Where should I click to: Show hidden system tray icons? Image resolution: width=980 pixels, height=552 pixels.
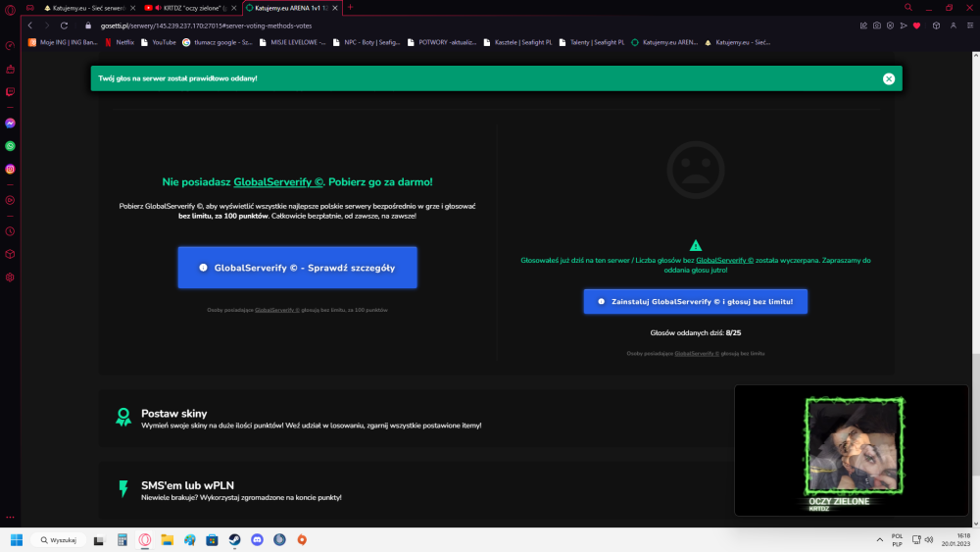pyautogui.click(x=879, y=539)
